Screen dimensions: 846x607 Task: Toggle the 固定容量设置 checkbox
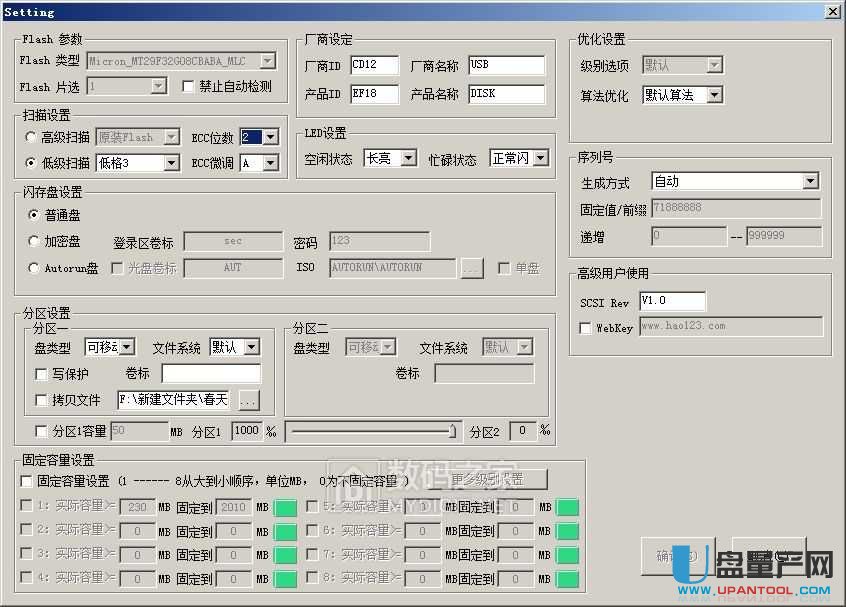point(27,481)
